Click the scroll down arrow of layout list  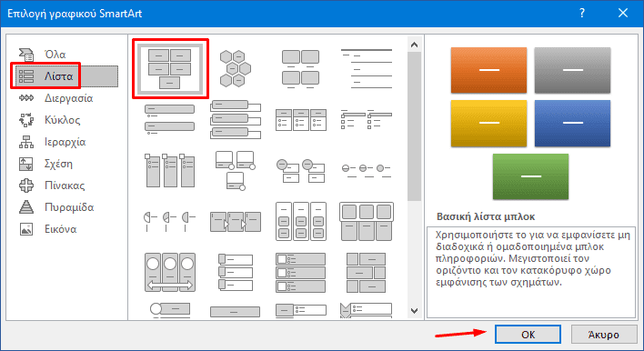(x=415, y=311)
